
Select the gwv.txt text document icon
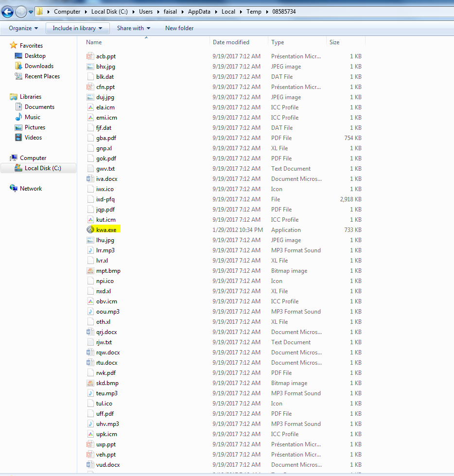[90, 168]
